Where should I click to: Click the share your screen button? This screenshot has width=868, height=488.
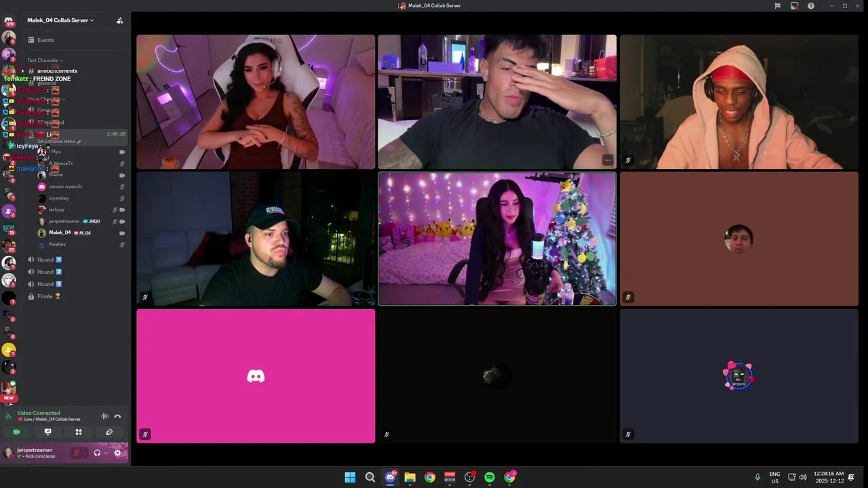(47, 432)
